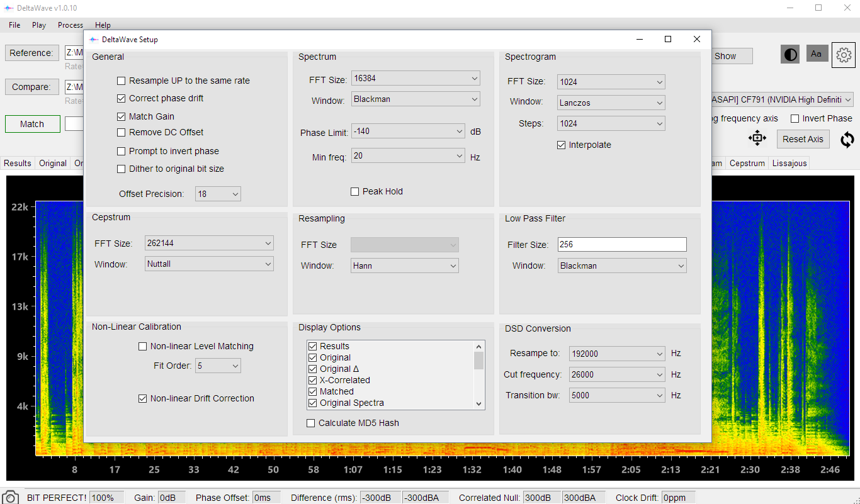Click the Compare button
This screenshot has height=504, width=860.
(x=31, y=87)
